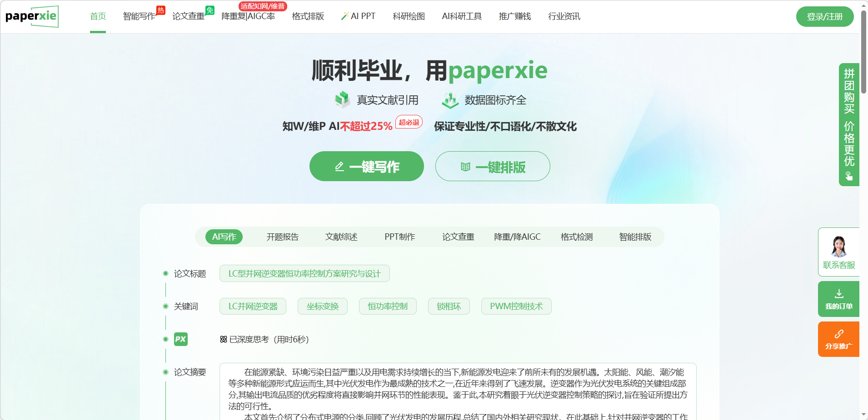Viewport: 868px width, 420px height.
Task: Click the download icon above 我的订单
Action: (839, 293)
